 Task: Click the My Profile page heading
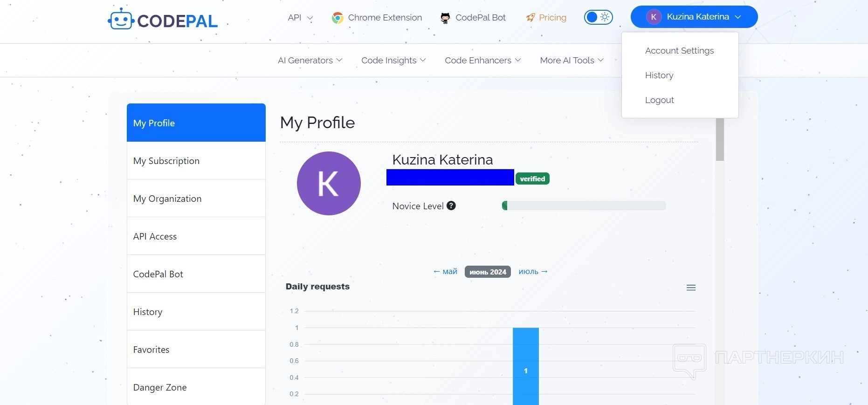(317, 123)
